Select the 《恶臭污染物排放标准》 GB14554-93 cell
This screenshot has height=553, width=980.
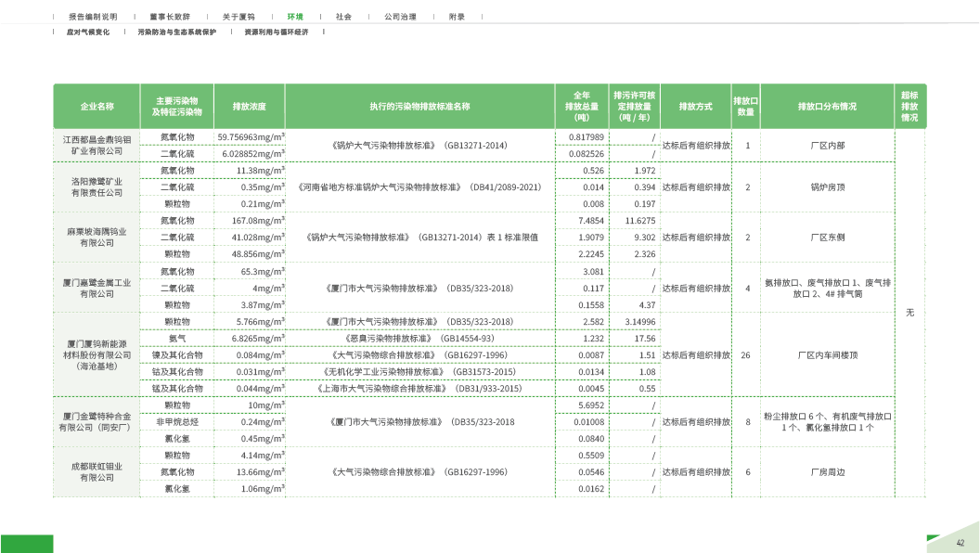(x=419, y=339)
